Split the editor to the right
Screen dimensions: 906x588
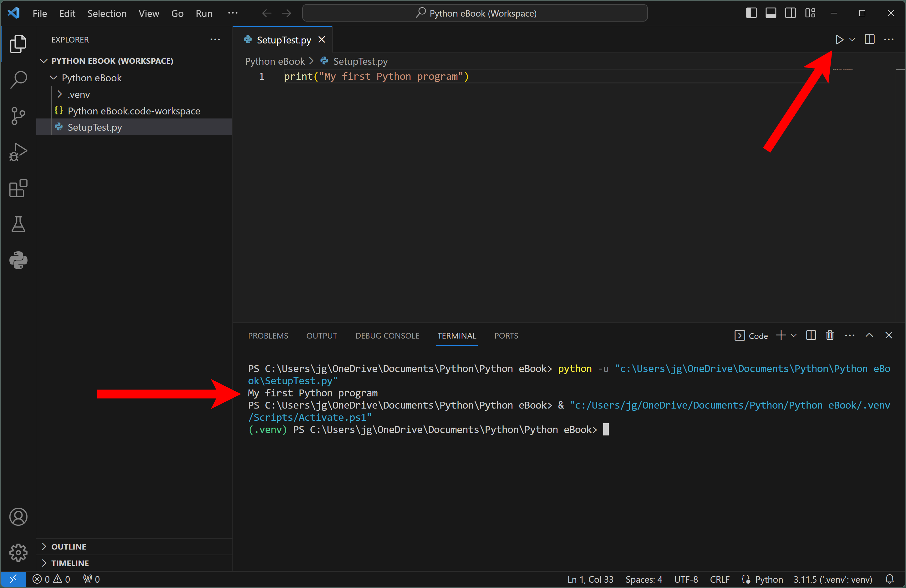tap(869, 39)
